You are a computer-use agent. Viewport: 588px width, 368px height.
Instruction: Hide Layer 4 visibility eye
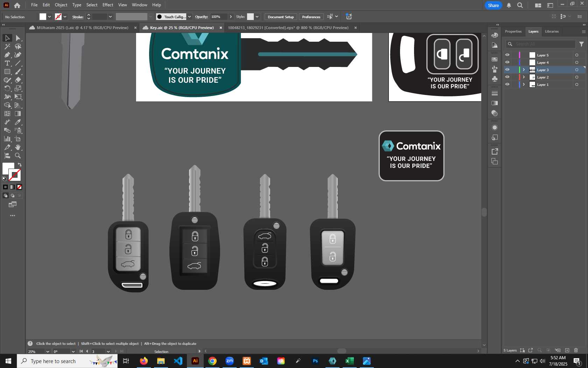point(507,62)
